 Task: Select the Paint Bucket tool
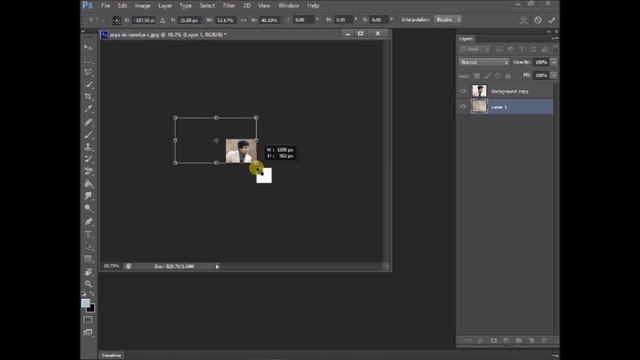click(88, 184)
